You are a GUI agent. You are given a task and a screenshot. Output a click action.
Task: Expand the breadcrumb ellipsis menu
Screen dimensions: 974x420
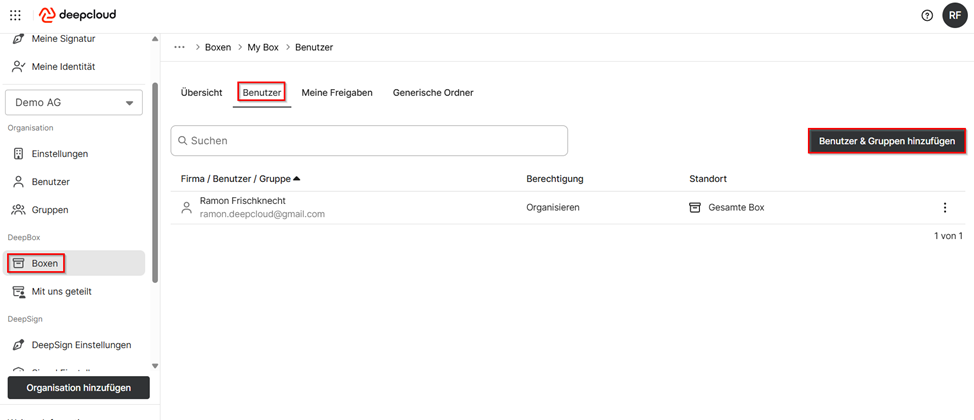179,47
